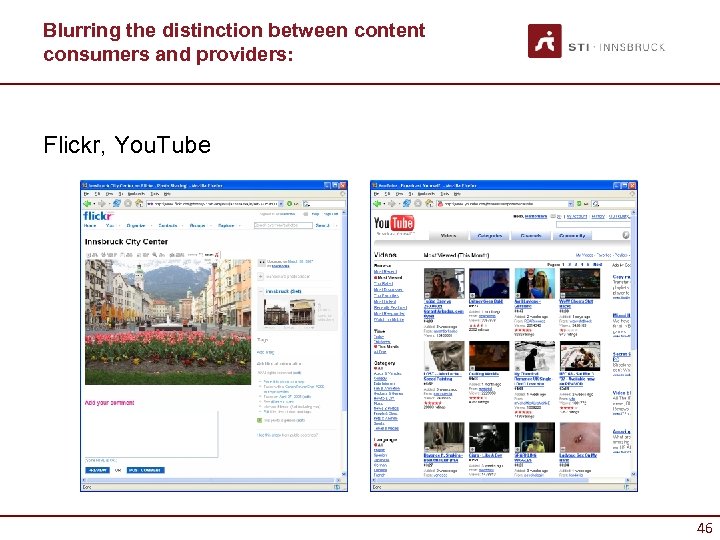
Task: Click Flickr browser address bar
Action: click(x=213, y=203)
